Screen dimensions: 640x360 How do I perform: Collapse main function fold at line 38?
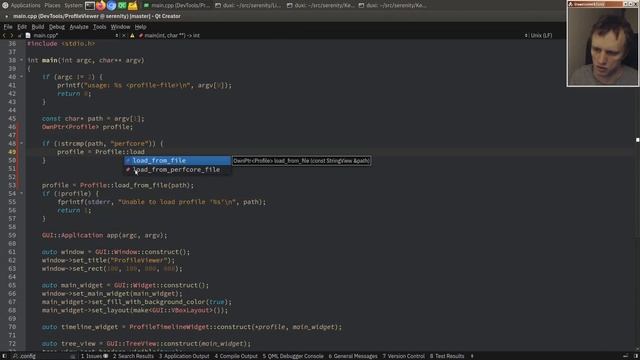pos(22,60)
